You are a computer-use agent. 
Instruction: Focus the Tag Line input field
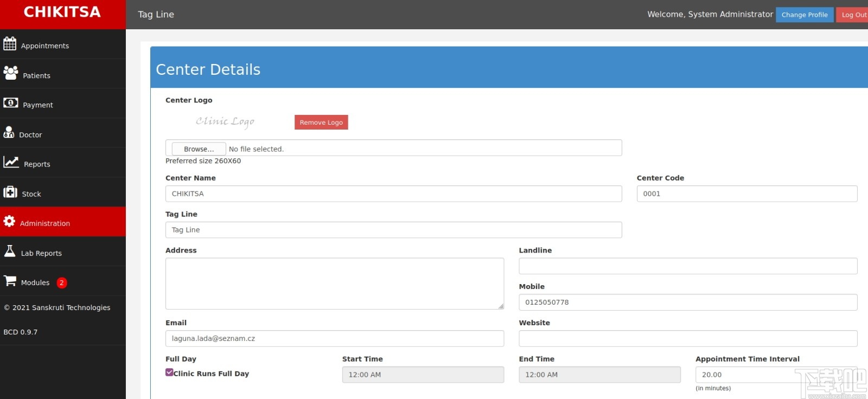click(394, 230)
